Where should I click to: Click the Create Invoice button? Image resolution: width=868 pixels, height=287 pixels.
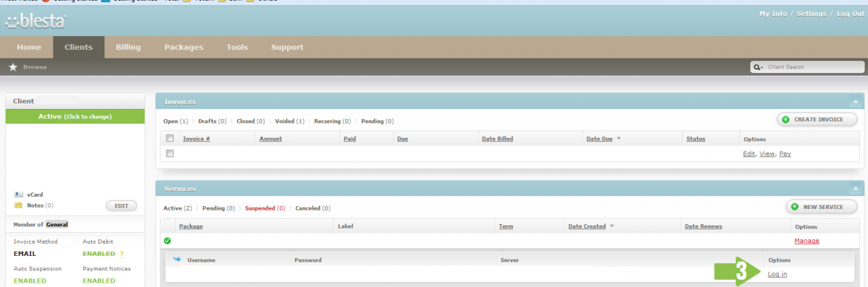pyautogui.click(x=817, y=119)
